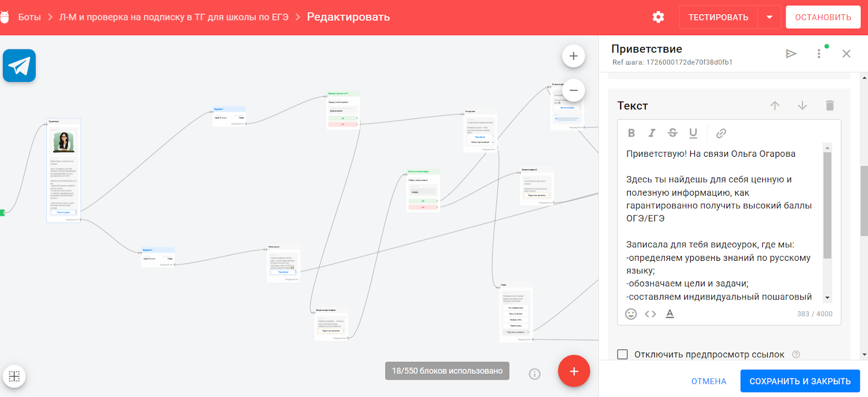Enable 'Отключить предпросмотр ссылок' checkbox

623,354
